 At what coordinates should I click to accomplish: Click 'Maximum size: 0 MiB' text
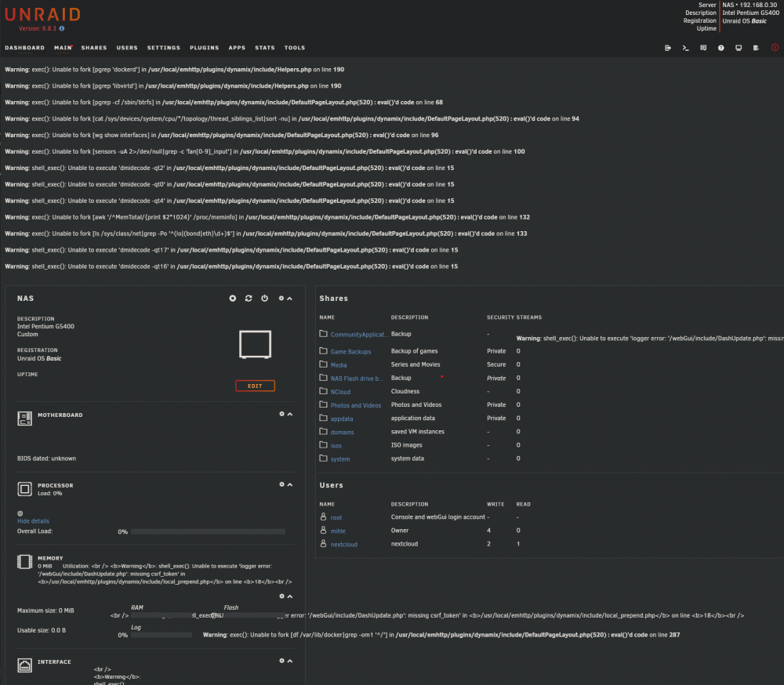point(45,611)
